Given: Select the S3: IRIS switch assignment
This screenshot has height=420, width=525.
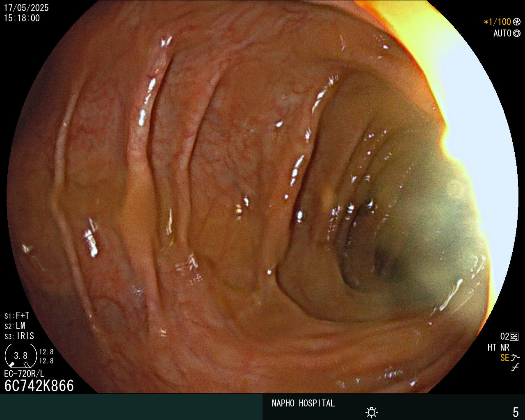Looking at the screenshot, I should tap(19, 336).
